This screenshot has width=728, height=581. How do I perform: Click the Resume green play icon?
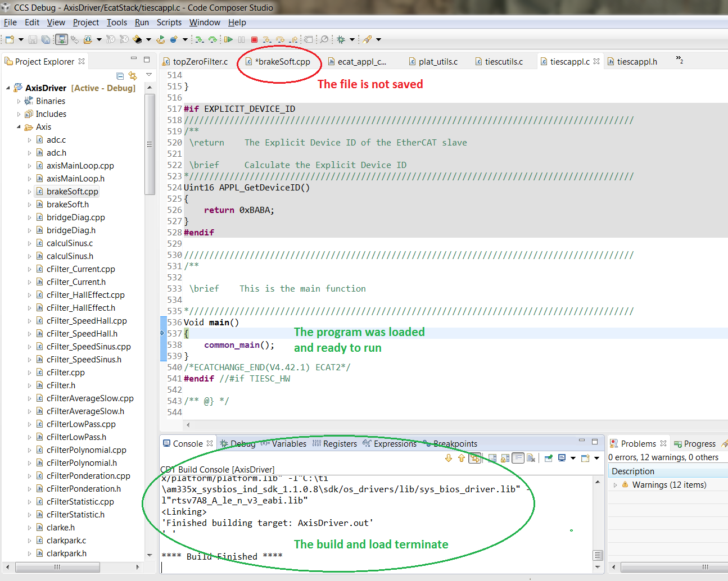pos(228,39)
